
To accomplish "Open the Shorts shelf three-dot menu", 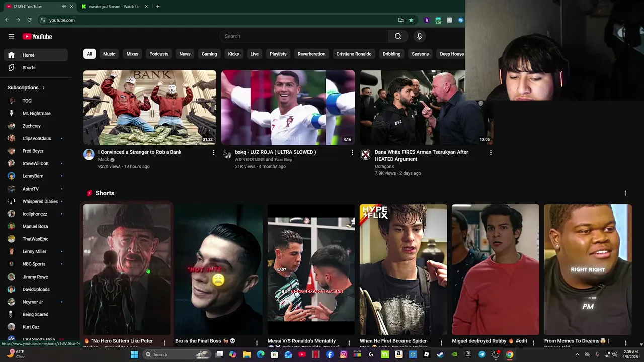I will [x=625, y=193].
